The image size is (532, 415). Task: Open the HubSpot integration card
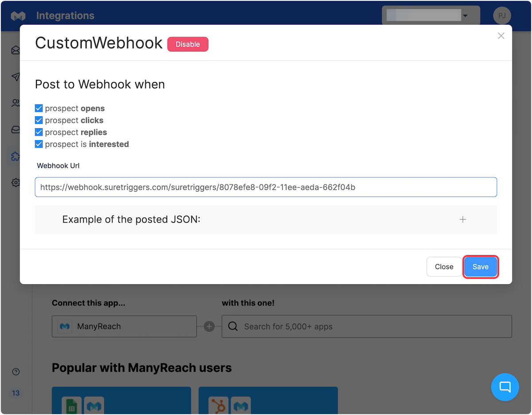268,400
